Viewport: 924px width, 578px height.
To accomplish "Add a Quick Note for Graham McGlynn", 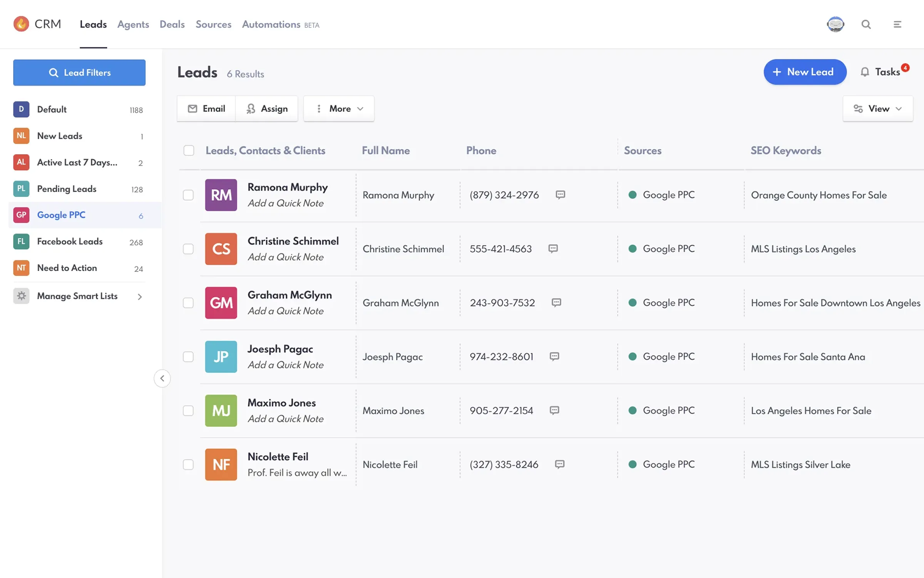I will tap(286, 311).
